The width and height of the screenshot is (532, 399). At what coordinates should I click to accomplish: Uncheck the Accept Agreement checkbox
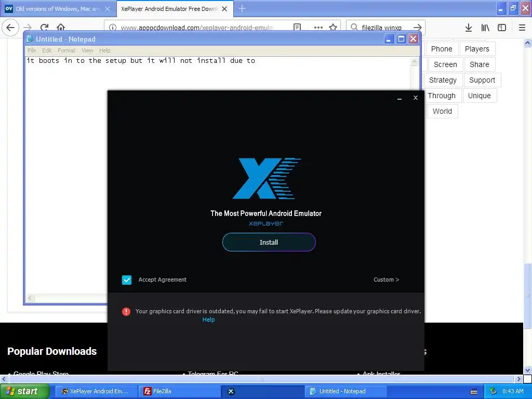(x=127, y=280)
